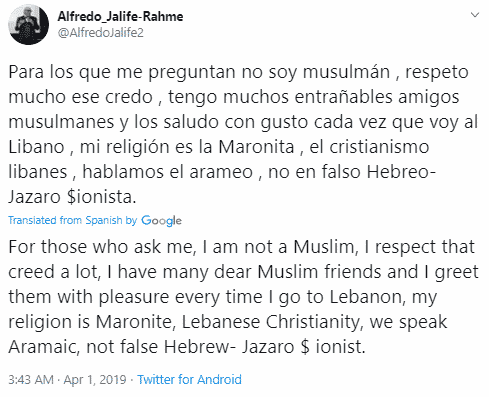Open the @AlfredoJalife2 handle link
This screenshot has width=489, height=397.
[x=101, y=33]
